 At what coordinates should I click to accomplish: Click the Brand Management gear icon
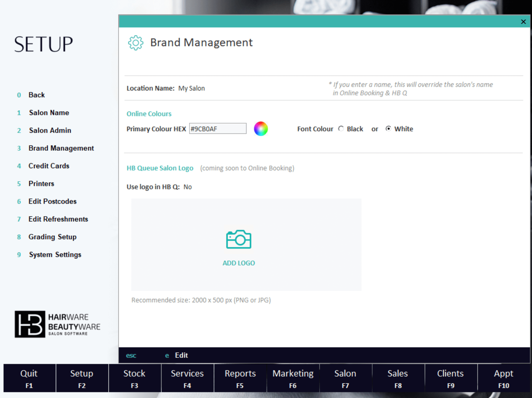(x=136, y=43)
